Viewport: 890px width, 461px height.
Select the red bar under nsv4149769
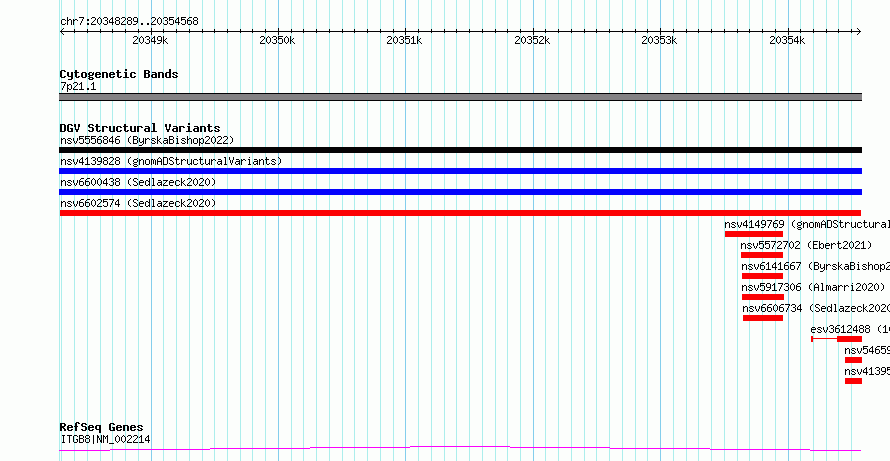754,234
